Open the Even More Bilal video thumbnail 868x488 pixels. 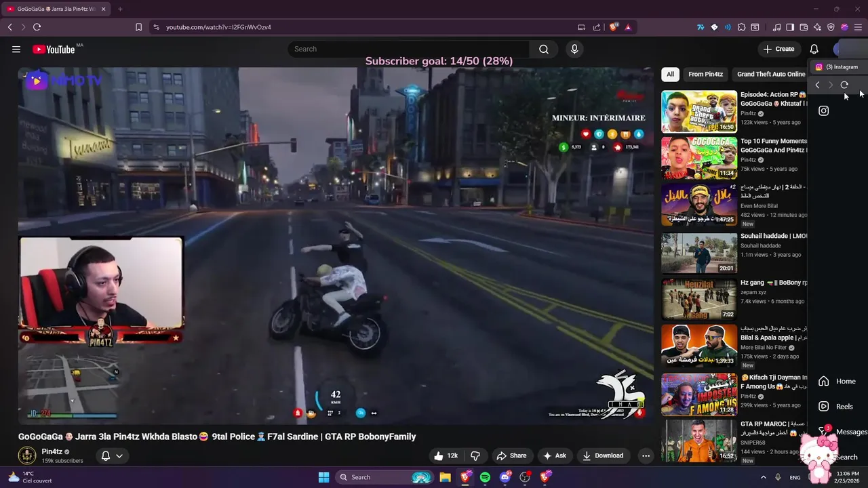point(699,205)
